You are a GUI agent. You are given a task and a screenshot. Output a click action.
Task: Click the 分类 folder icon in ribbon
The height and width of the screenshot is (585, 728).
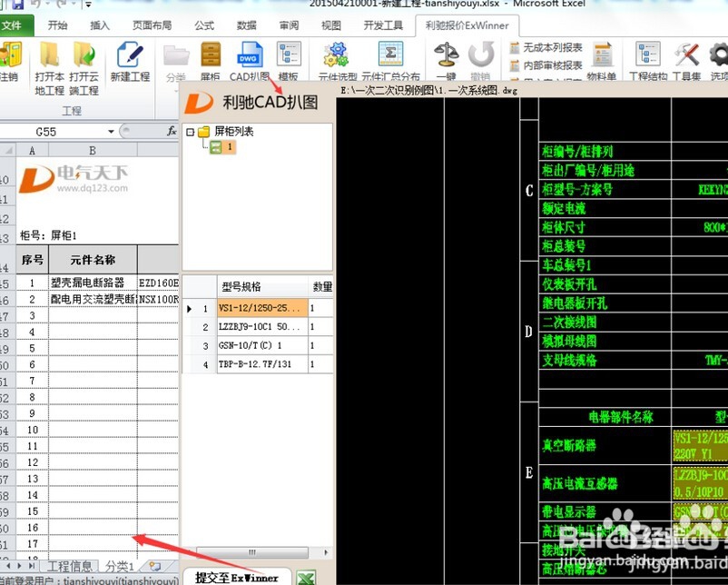[176, 55]
